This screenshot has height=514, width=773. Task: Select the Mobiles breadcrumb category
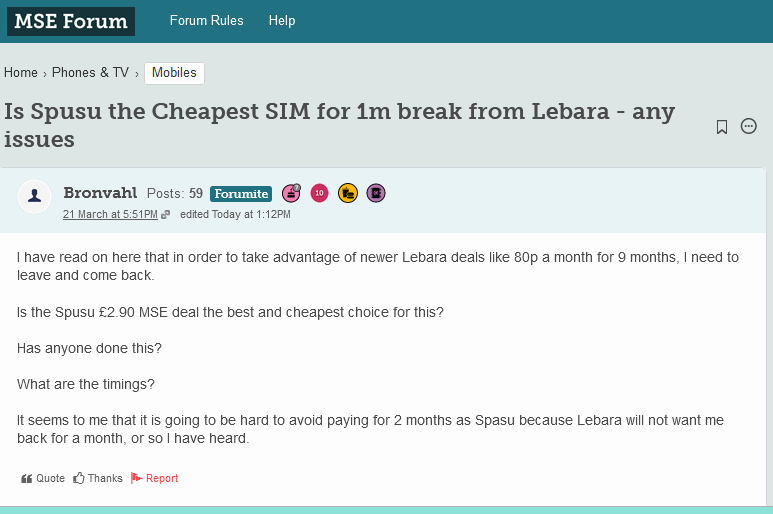174,73
